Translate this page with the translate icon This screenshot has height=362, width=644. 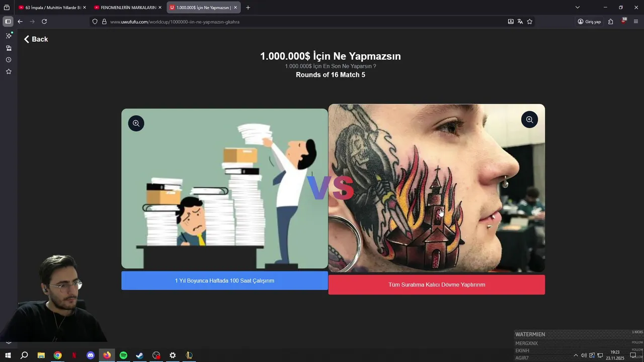tap(520, 22)
